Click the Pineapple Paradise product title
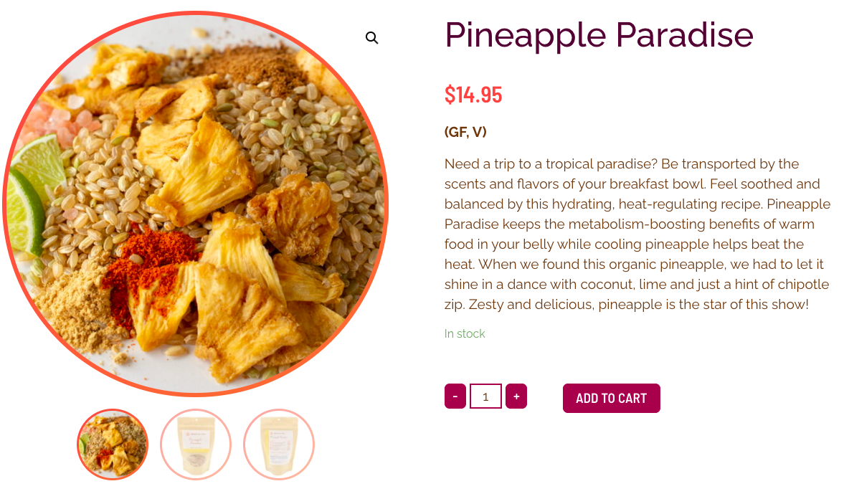849x504 pixels. pos(599,35)
